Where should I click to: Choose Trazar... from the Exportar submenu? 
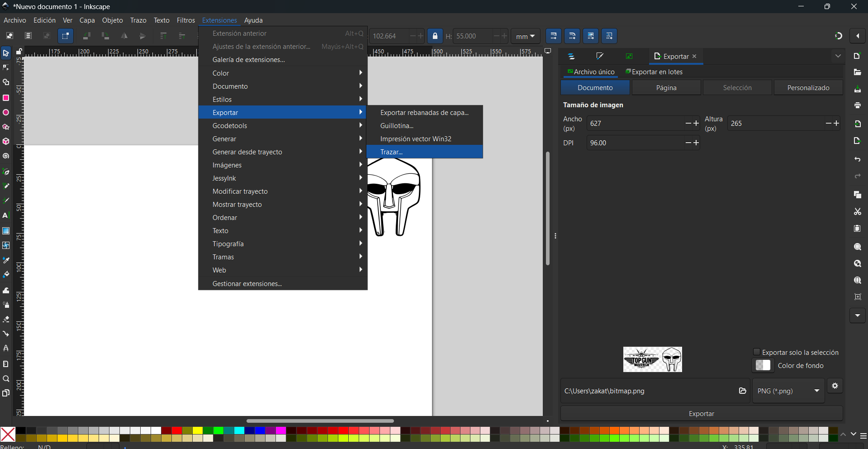tap(425, 152)
